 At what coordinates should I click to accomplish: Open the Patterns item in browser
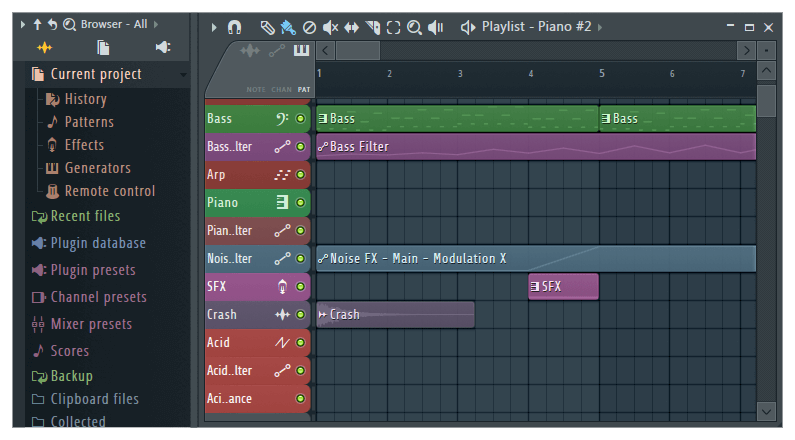pyautogui.click(x=89, y=122)
